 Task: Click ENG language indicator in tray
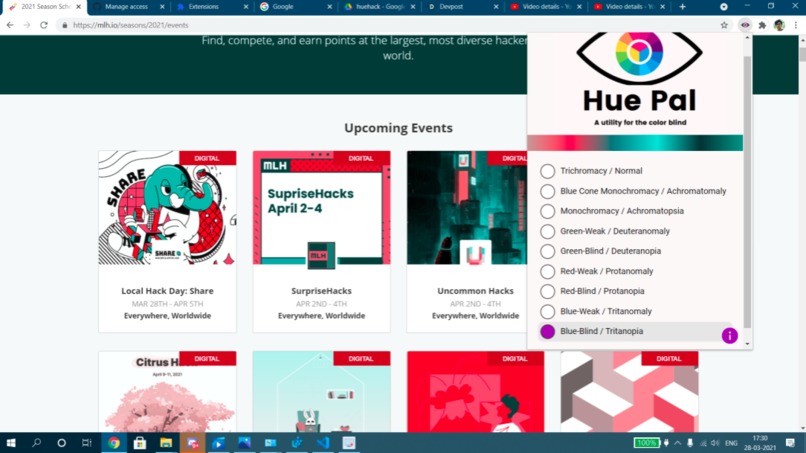click(731, 443)
